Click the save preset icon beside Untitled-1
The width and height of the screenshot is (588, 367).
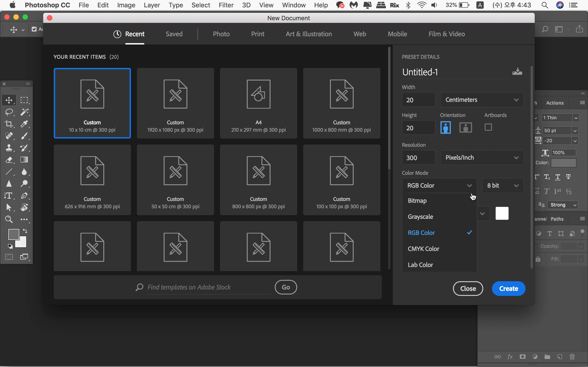[x=517, y=72]
